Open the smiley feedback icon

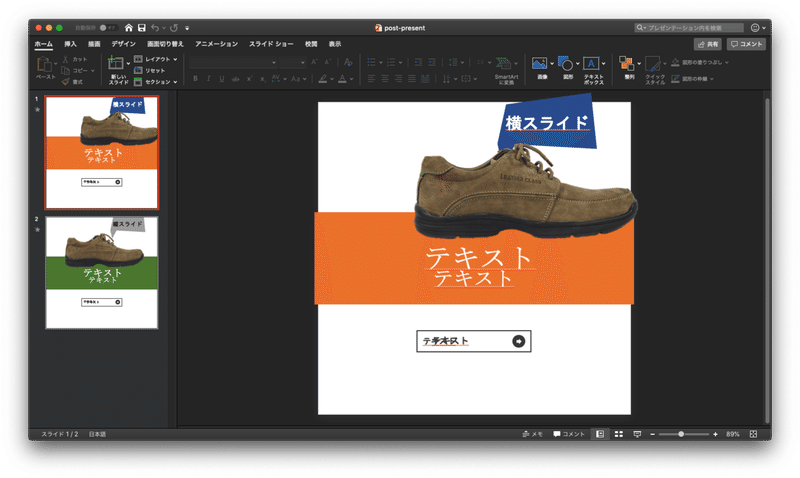click(x=755, y=28)
